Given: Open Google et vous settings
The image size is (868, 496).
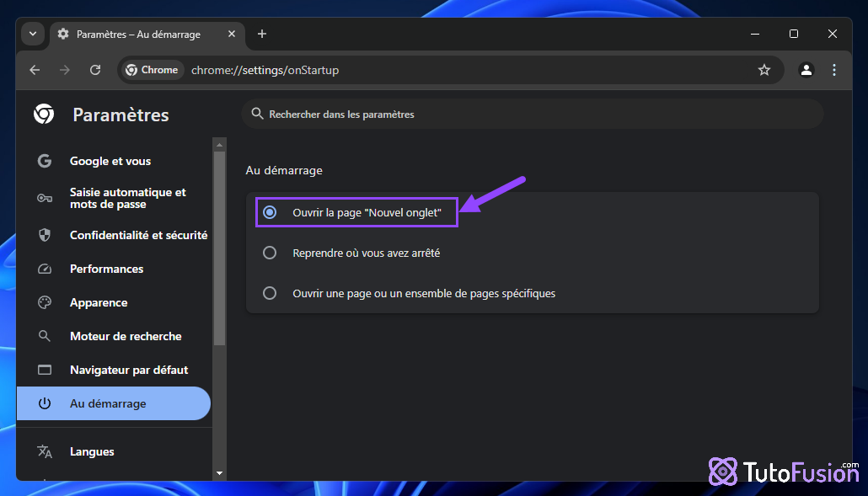Looking at the screenshot, I should tap(114, 161).
